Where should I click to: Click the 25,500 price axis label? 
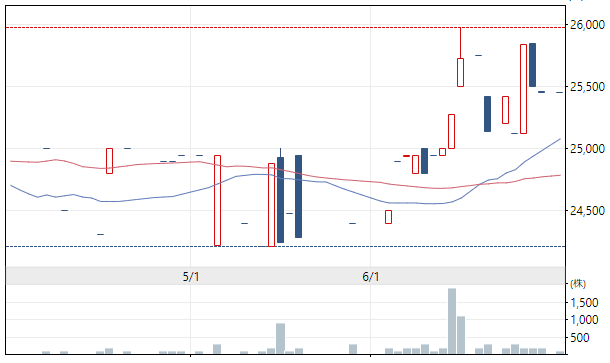[587, 87]
